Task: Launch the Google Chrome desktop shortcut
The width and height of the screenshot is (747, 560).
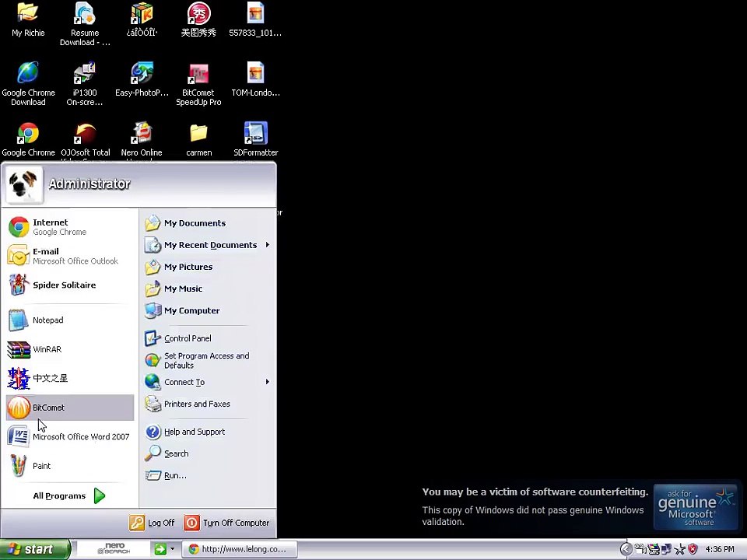Action: point(28,139)
